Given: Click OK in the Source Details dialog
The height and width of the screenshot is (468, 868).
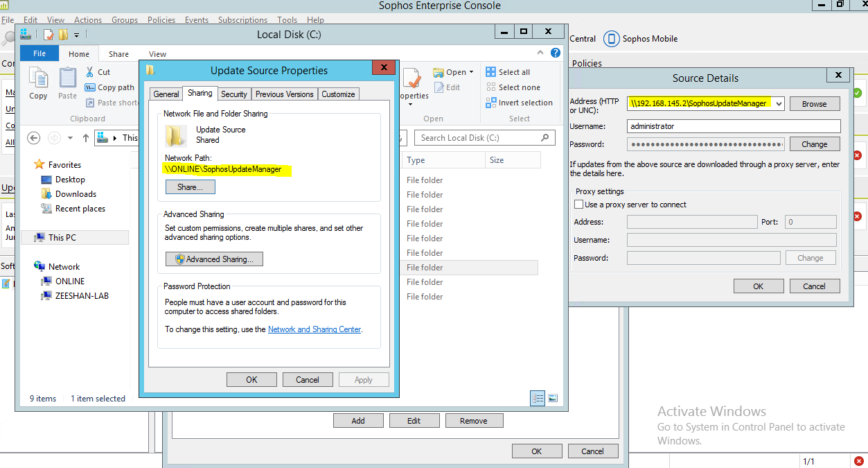Looking at the screenshot, I should pyautogui.click(x=759, y=286).
